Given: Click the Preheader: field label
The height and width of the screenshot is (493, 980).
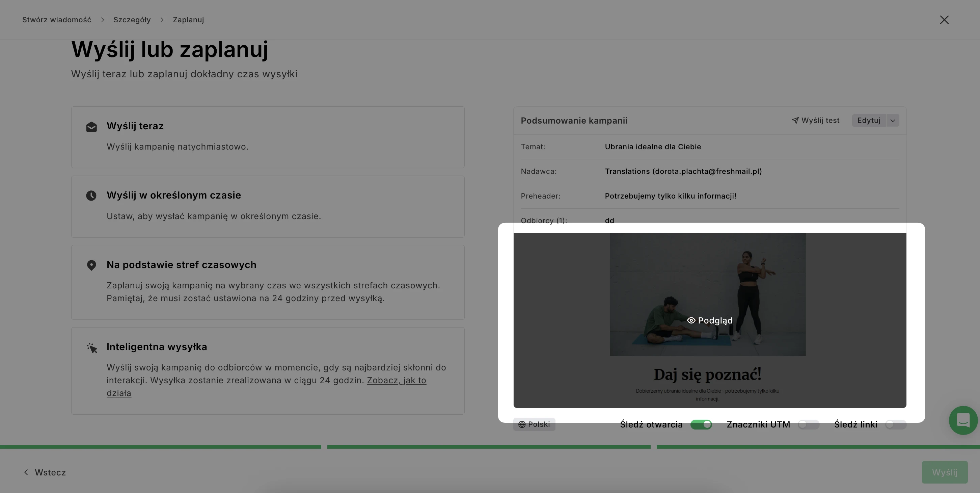Looking at the screenshot, I should pyautogui.click(x=541, y=196).
